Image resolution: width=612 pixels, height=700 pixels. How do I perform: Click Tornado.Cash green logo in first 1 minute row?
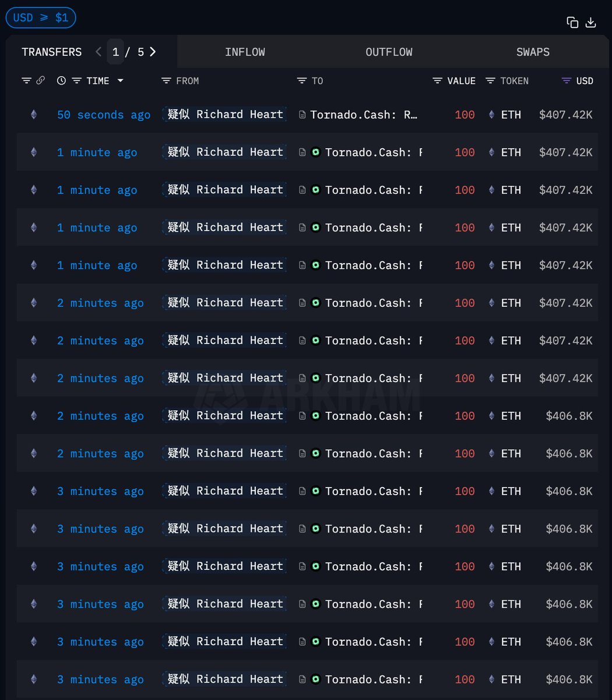pyautogui.click(x=315, y=152)
